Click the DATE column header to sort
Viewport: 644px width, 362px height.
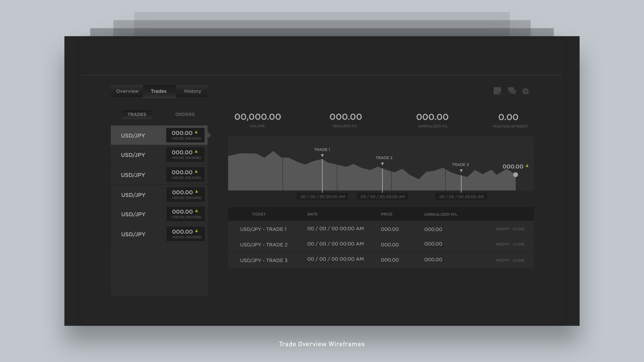(312, 214)
